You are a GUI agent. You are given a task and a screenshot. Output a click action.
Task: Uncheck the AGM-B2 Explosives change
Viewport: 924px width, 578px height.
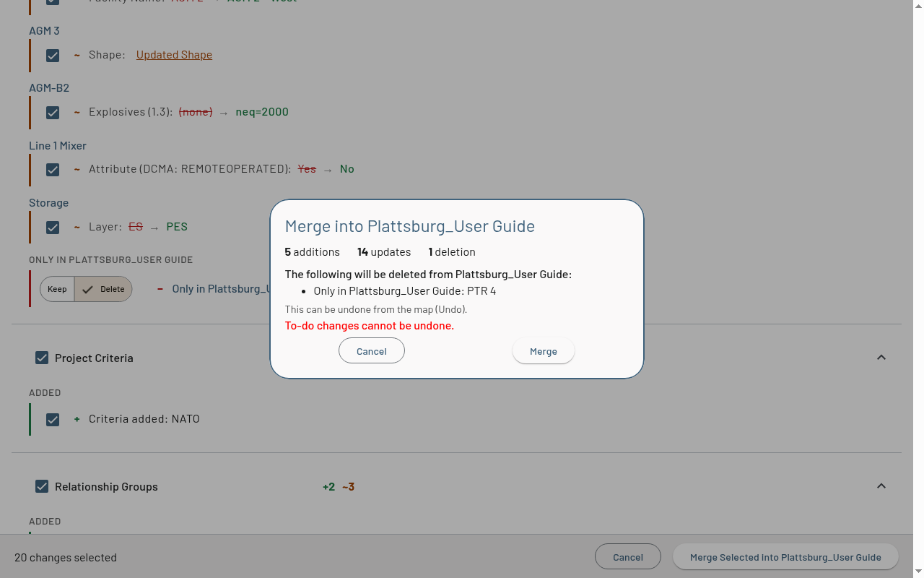click(x=53, y=112)
